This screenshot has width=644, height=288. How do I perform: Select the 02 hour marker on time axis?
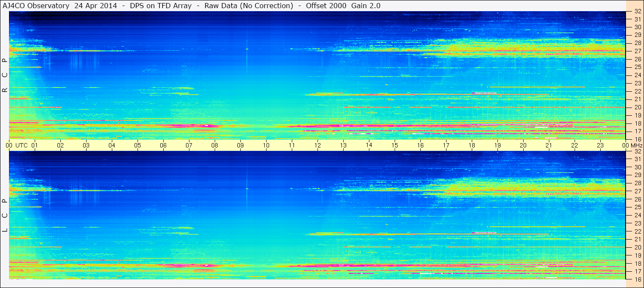pos(60,145)
